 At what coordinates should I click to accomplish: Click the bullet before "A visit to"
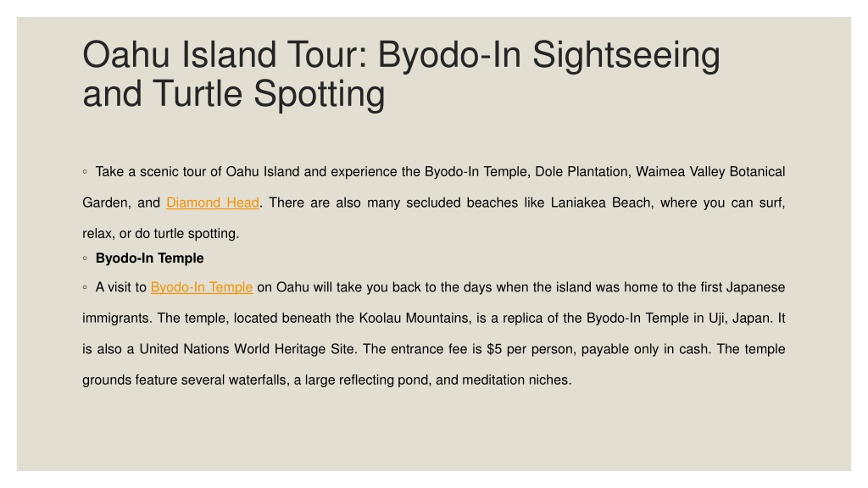85,288
